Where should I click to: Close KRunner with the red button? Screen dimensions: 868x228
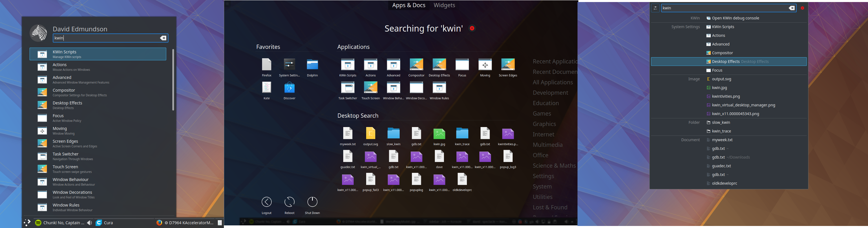(x=803, y=8)
